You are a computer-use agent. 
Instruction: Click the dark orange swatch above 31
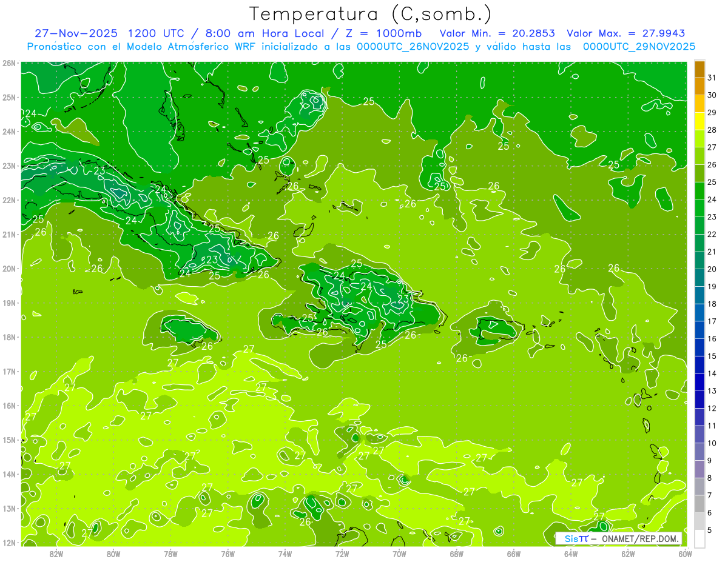click(x=699, y=70)
